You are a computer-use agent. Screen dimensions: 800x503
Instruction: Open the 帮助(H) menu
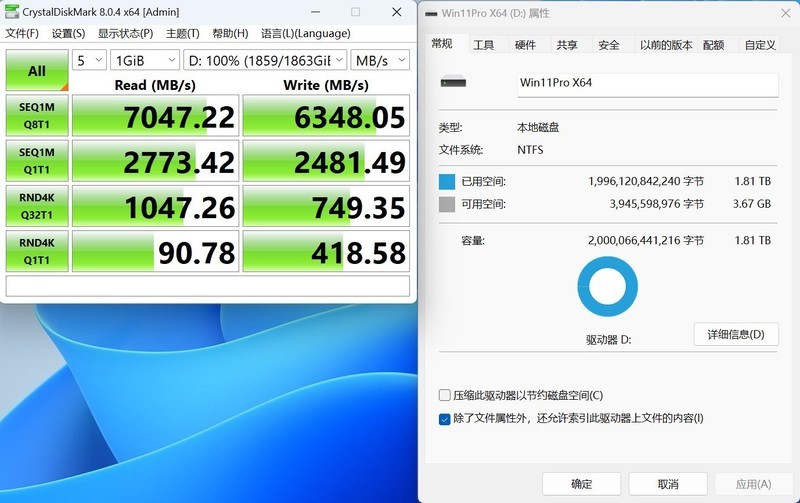click(230, 34)
